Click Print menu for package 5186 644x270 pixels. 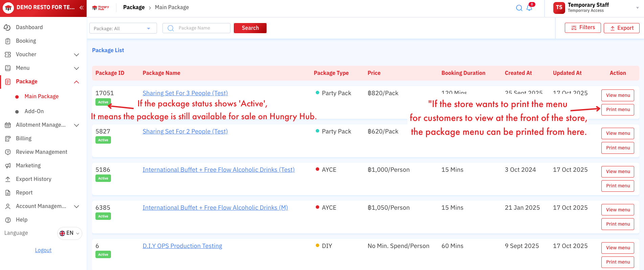tap(618, 186)
